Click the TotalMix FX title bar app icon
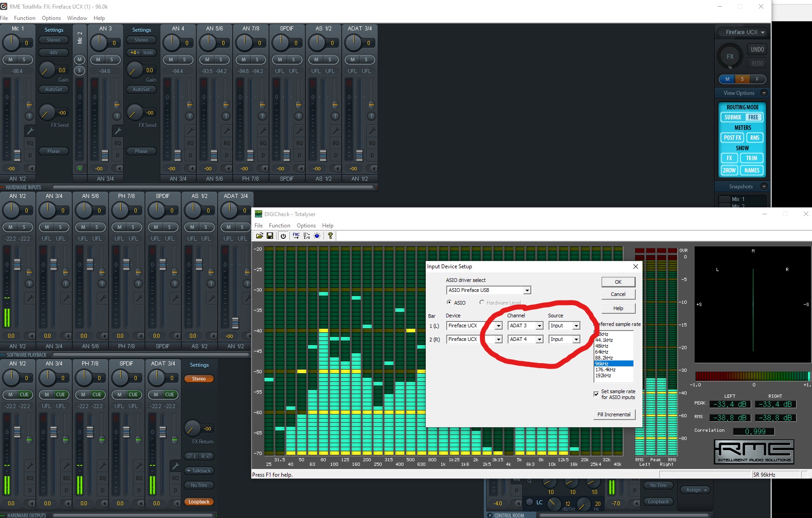Image resolution: width=812 pixels, height=518 pixels. (x=4, y=6)
